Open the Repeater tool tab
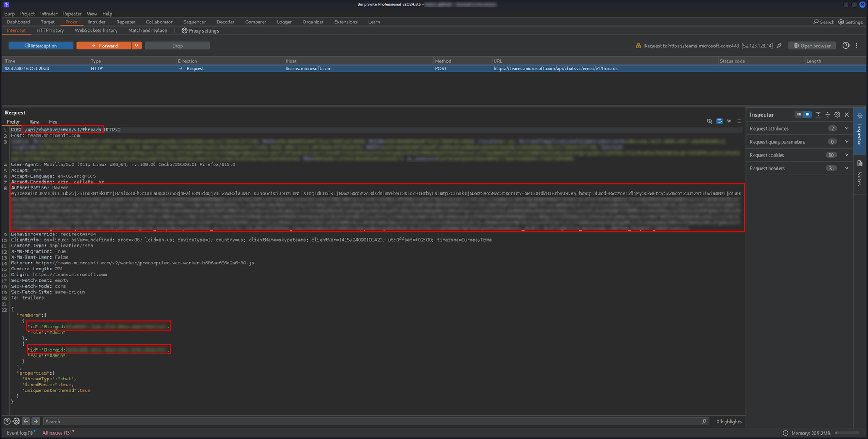 [x=125, y=22]
